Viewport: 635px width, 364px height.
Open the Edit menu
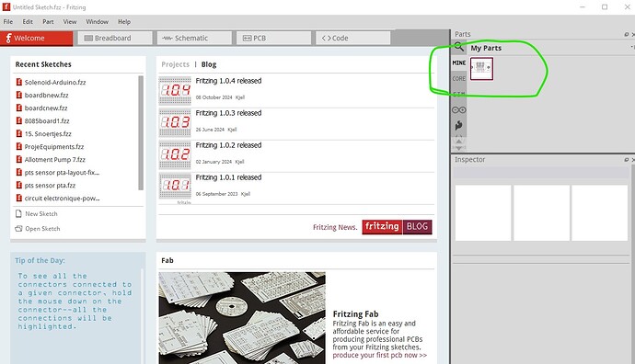(28, 21)
